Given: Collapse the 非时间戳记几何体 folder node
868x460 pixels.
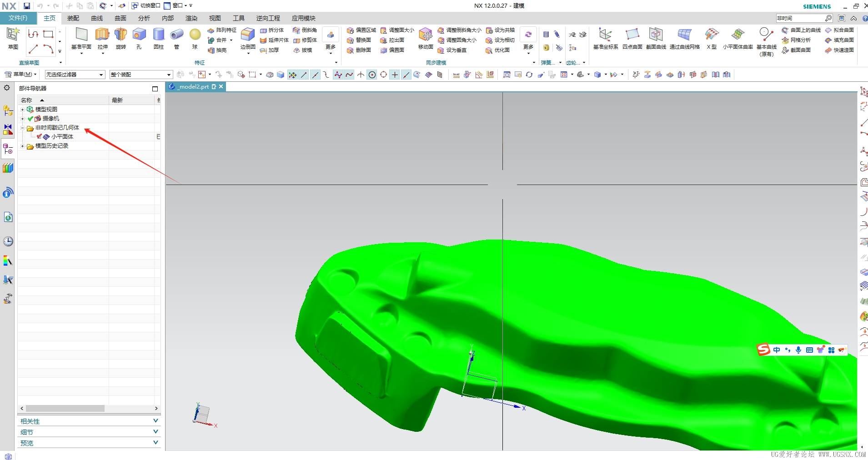Looking at the screenshot, I should coord(22,128).
